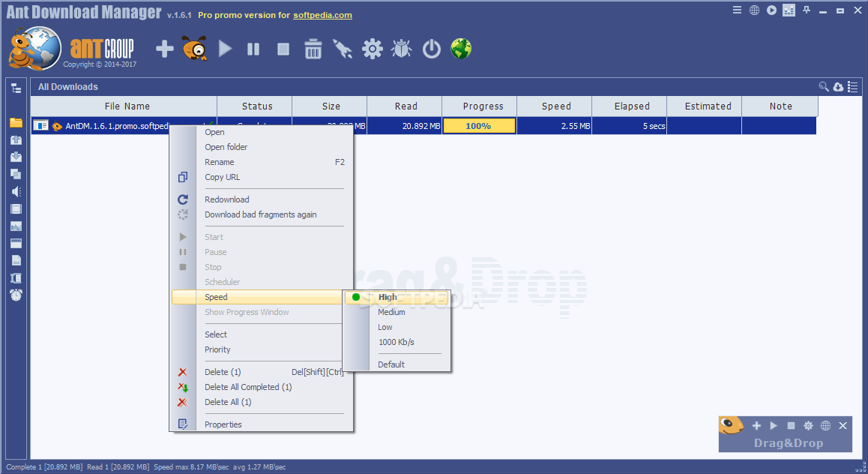Click the list view icon in list header

click(x=852, y=87)
